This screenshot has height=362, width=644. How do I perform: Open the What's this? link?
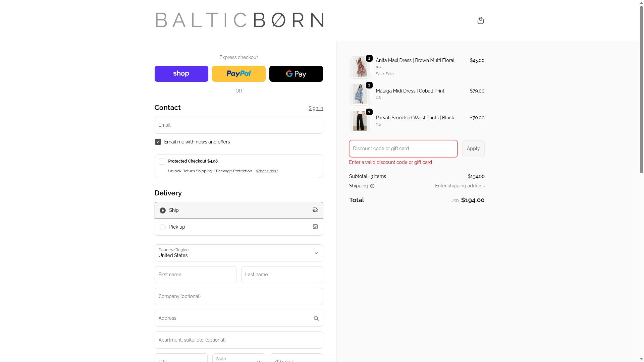click(267, 171)
